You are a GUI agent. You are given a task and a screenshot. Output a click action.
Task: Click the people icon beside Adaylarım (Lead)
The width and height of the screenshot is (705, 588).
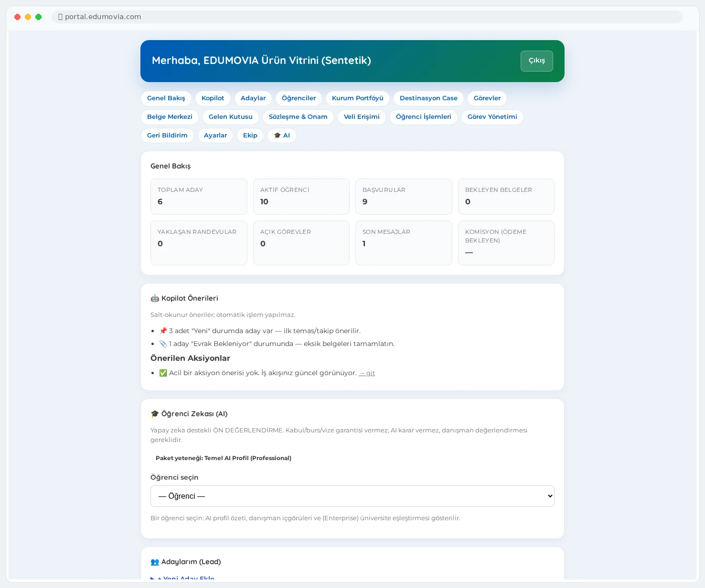pos(155,562)
